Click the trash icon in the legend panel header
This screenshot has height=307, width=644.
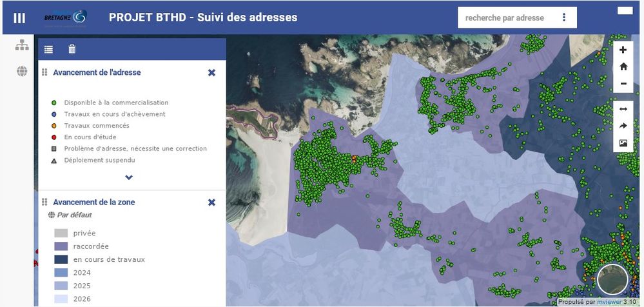click(72, 49)
